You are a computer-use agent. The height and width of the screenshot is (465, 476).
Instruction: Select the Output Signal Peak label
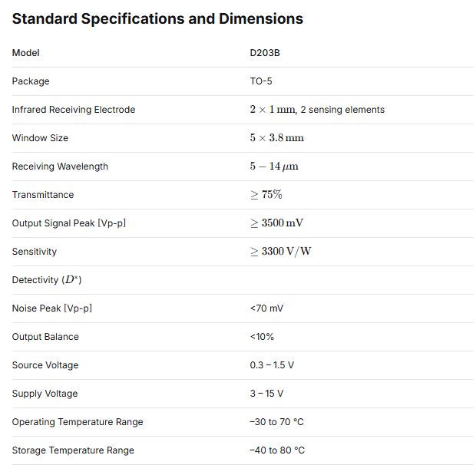coord(69,223)
